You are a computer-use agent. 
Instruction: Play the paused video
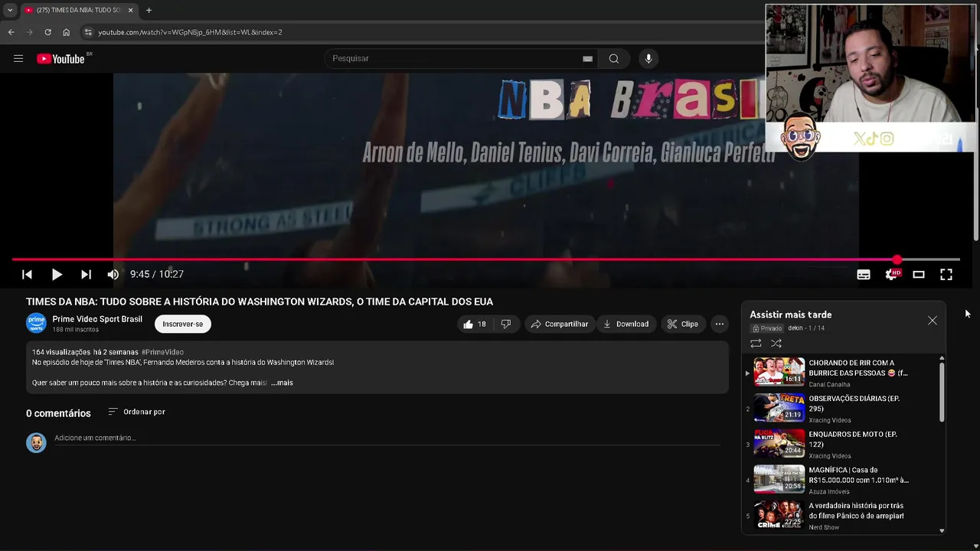57,274
